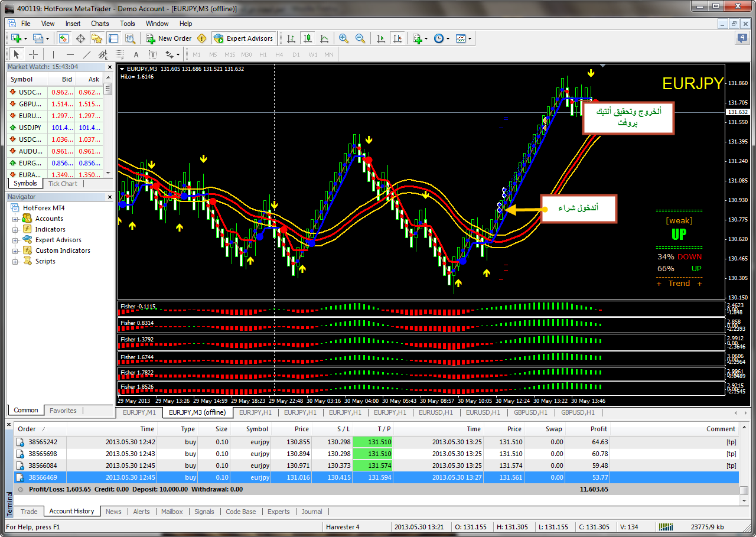The image size is (756, 537).
Task: Switch chart to line chart
Action: point(324,38)
